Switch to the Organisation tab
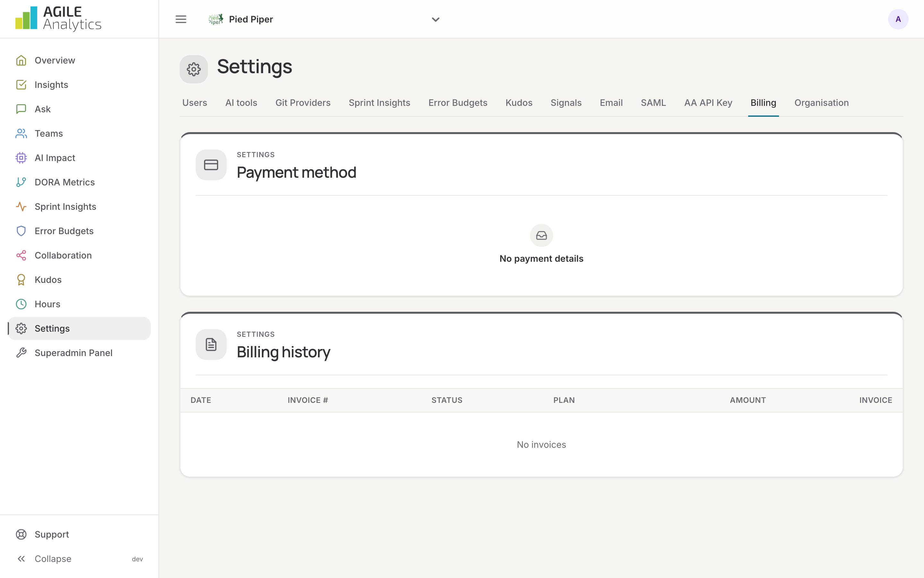Viewport: 924px width, 578px height. click(x=822, y=103)
